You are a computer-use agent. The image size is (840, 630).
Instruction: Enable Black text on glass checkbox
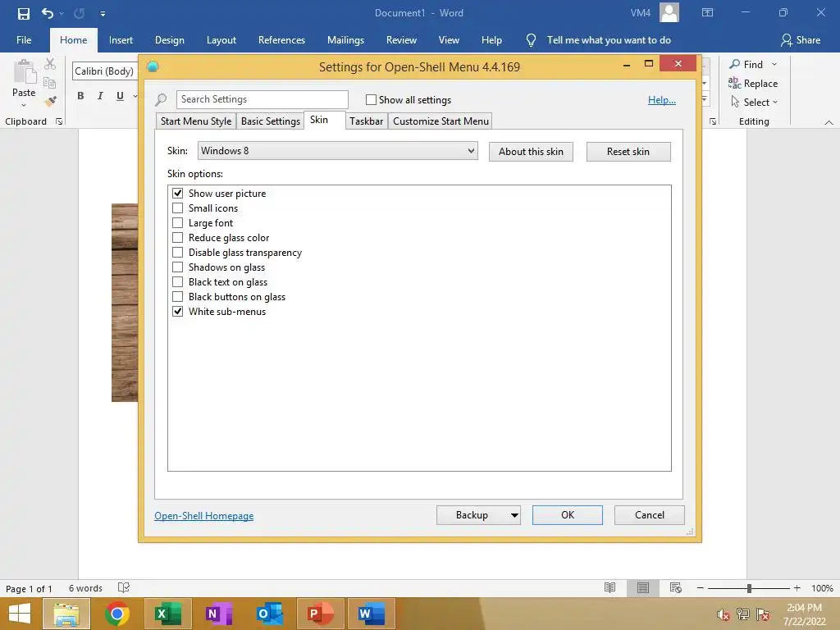(x=177, y=282)
